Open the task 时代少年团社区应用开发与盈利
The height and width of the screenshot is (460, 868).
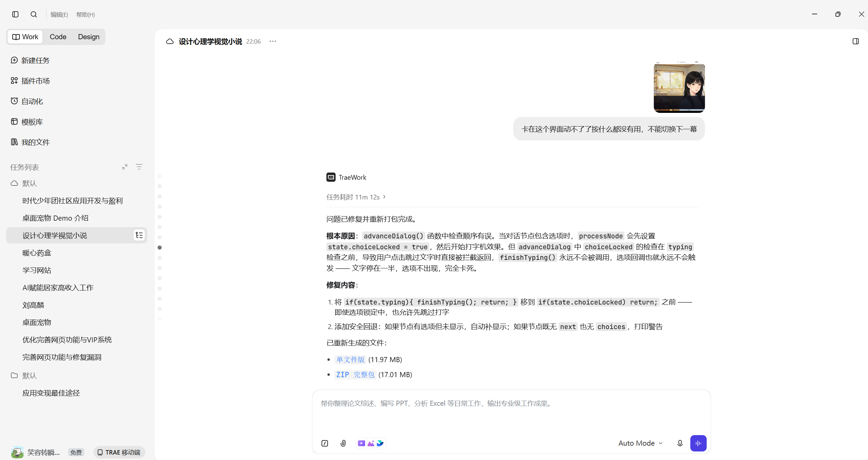tap(77, 201)
